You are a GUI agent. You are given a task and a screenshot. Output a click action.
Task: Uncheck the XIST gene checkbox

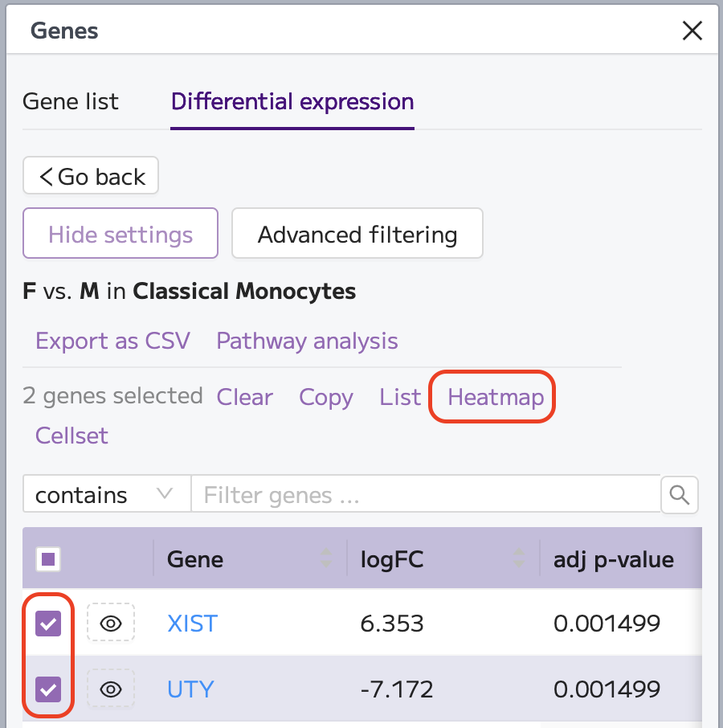(x=49, y=623)
